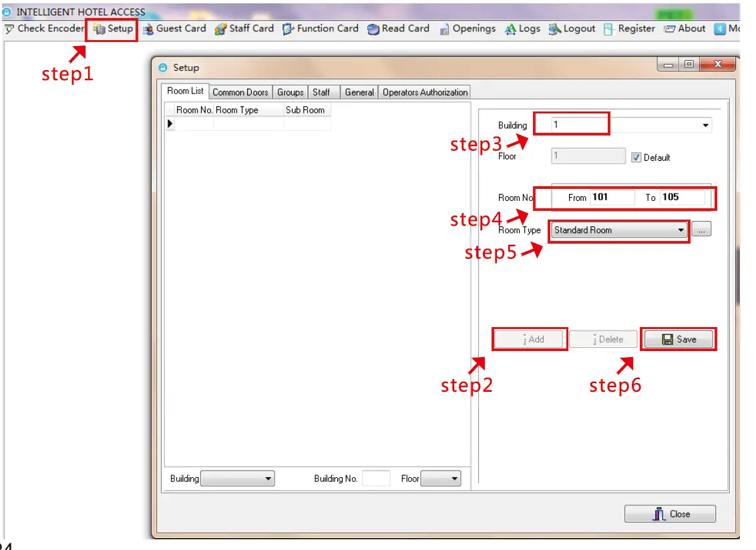Click the Sub Room column header
The width and height of the screenshot is (756, 550).
(307, 110)
